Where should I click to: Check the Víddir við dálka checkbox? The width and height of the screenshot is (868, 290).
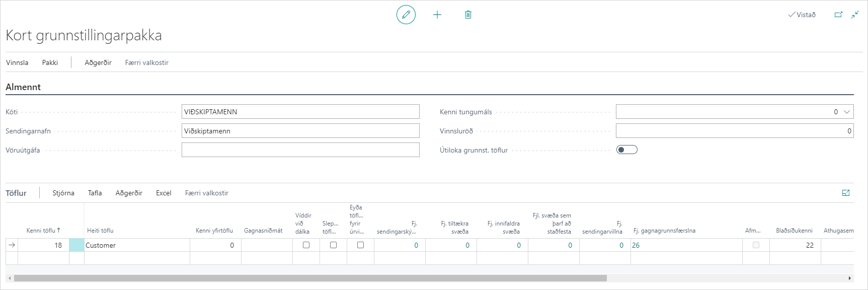pyautogui.click(x=306, y=245)
